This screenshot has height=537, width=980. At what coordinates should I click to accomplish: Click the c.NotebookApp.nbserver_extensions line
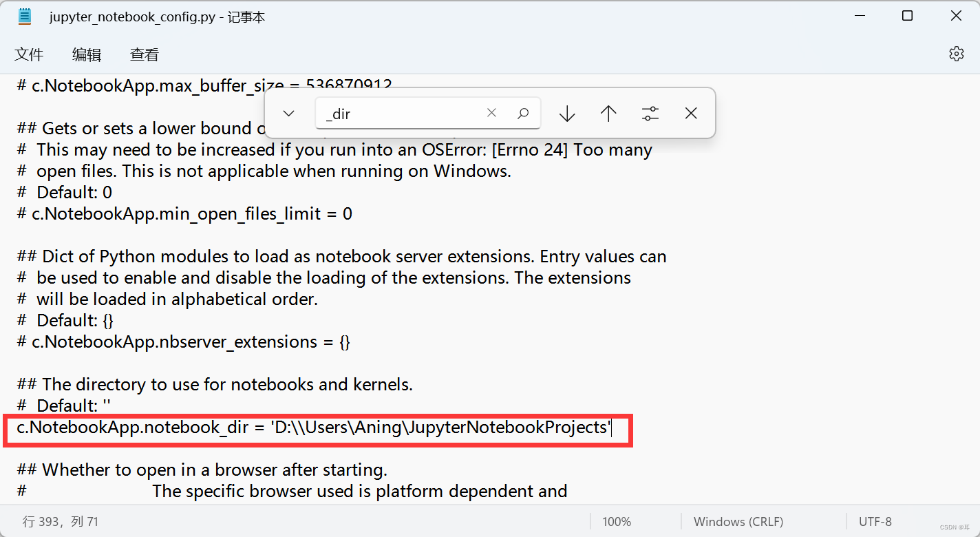coord(184,341)
